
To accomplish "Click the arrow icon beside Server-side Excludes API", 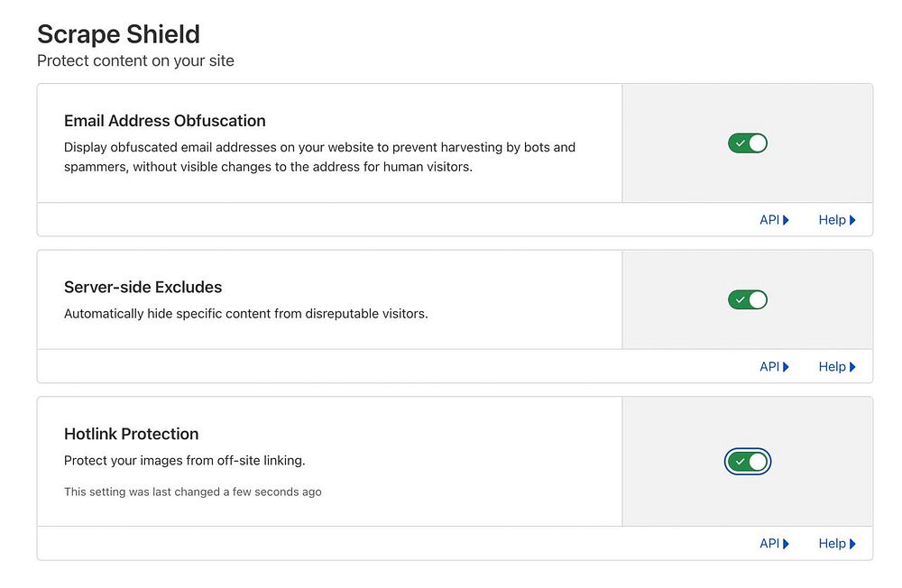I will (x=787, y=367).
